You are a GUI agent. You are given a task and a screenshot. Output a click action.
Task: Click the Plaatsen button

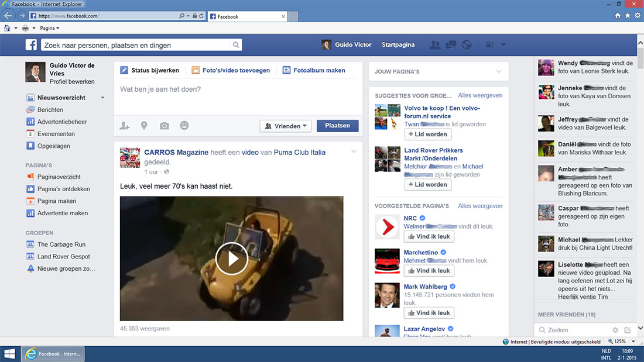tap(338, 126)
